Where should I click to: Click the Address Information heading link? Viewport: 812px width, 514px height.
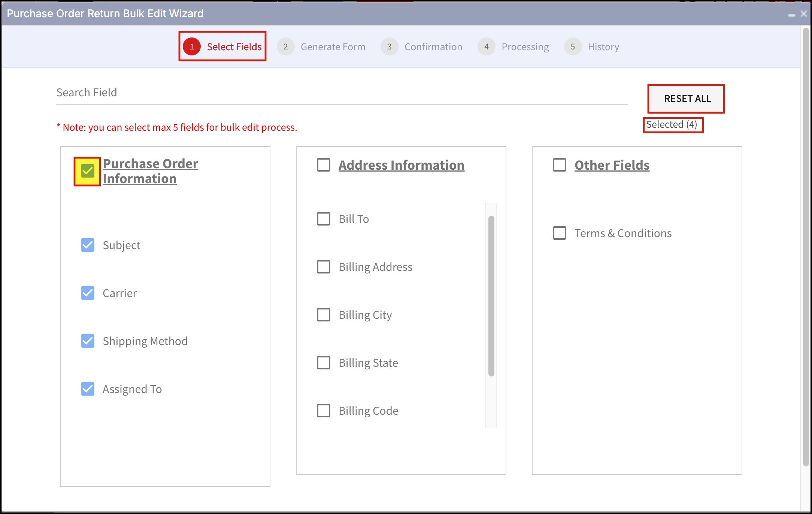(x=401, y=165)
